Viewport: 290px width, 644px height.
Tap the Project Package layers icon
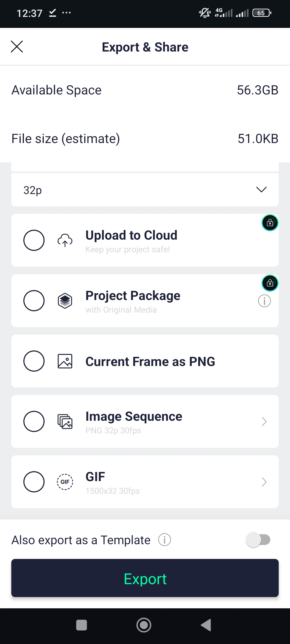pos(65,301)
